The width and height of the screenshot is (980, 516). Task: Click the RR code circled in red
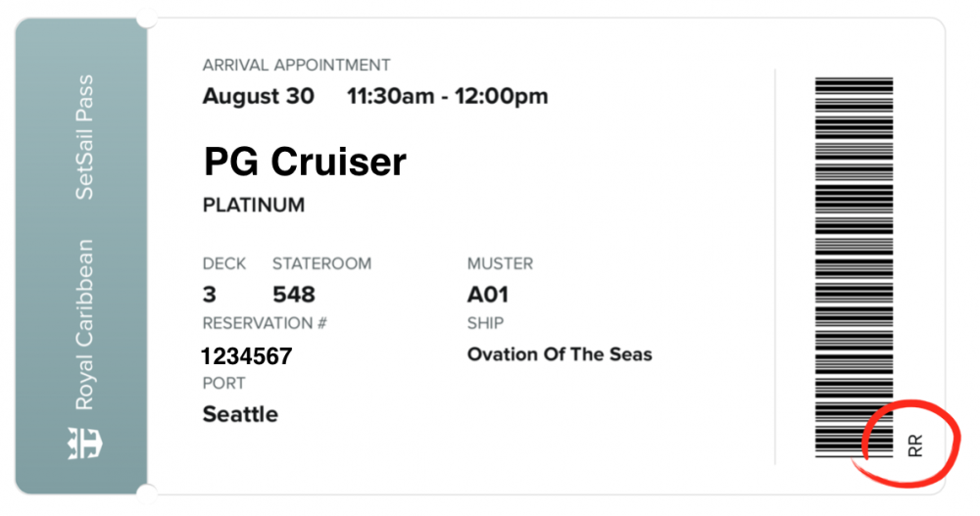click(914, 446)
